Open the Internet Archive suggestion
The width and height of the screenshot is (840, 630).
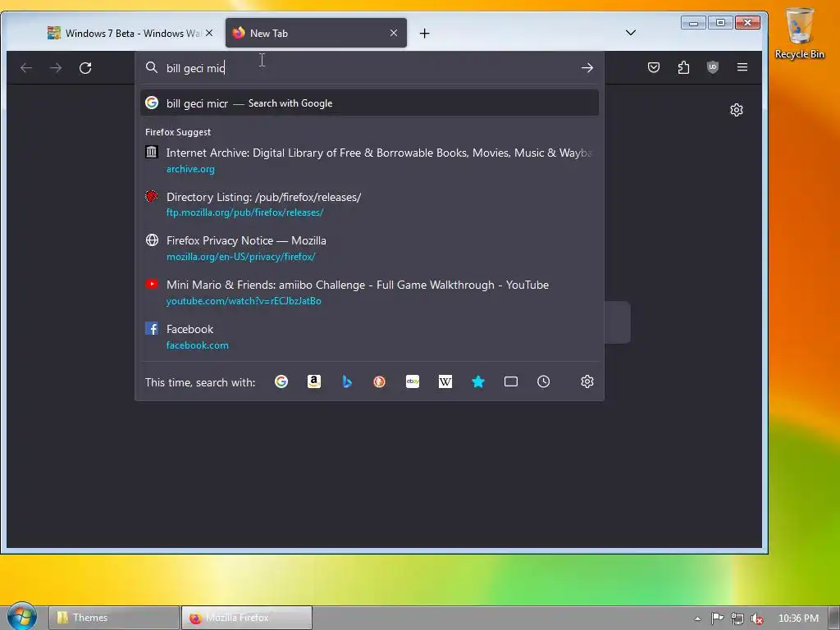point(370,160)
